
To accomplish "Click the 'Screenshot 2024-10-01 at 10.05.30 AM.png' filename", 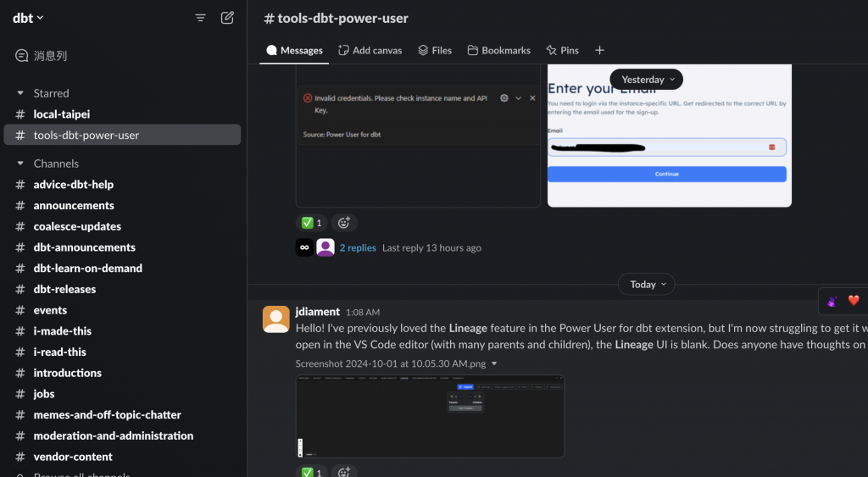I will pyautogui.click(x=390, y=363).
